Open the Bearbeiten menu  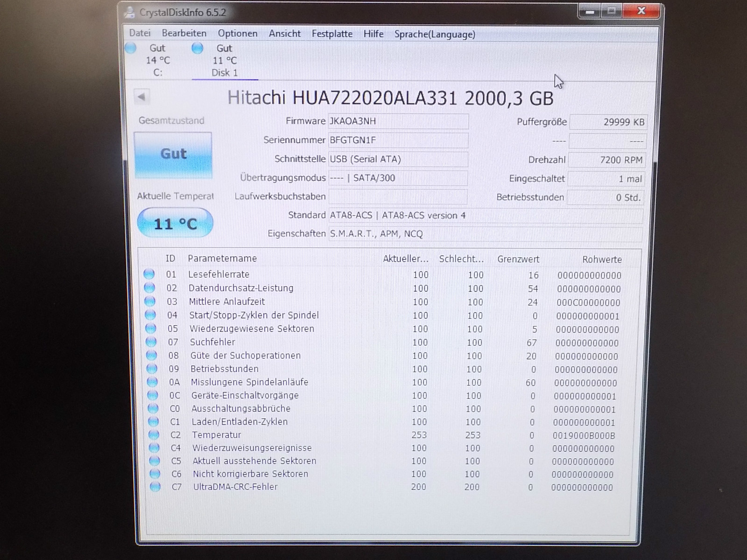tap(184, 33)
